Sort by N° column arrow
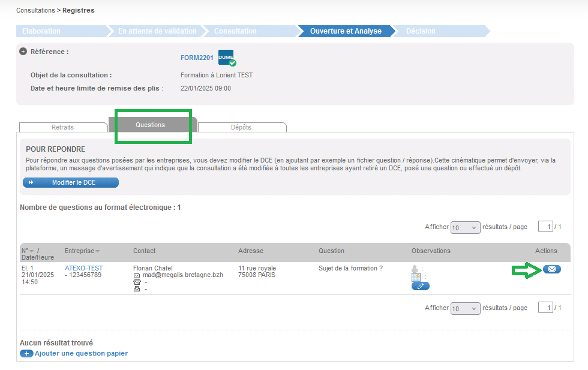 (31, 251)
